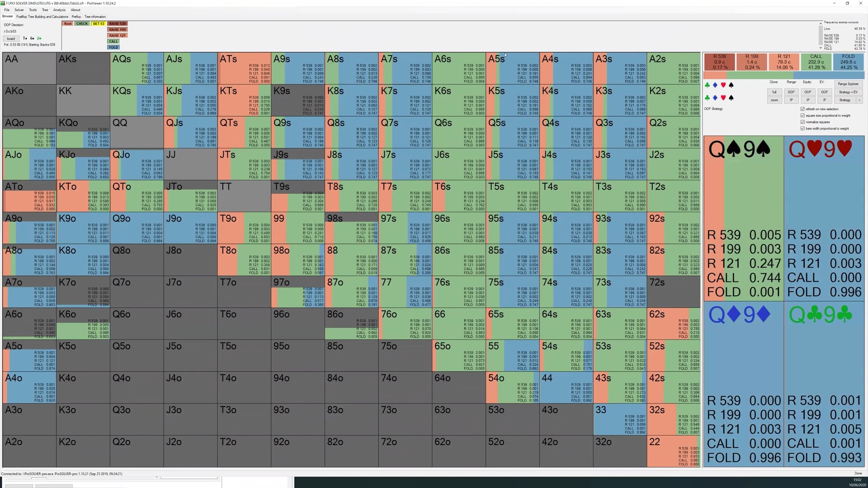Select the ATs hand cell in grid
Viewport: 868px width, 488px height.
244,68
